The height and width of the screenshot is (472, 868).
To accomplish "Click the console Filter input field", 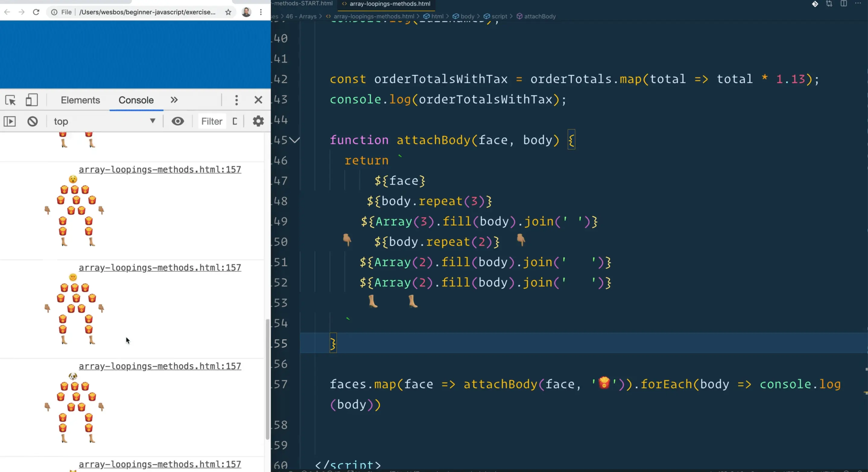I will [x=212, y=121].
